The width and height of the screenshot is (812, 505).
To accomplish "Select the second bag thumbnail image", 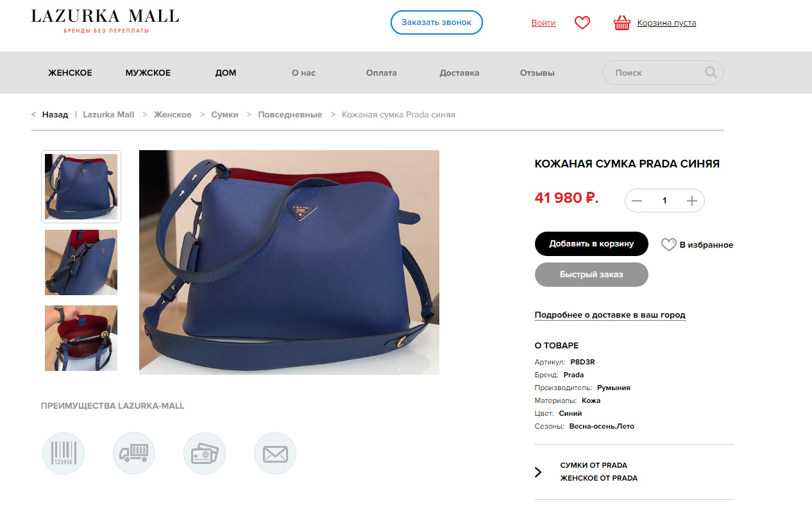I will tap(81, 262).
